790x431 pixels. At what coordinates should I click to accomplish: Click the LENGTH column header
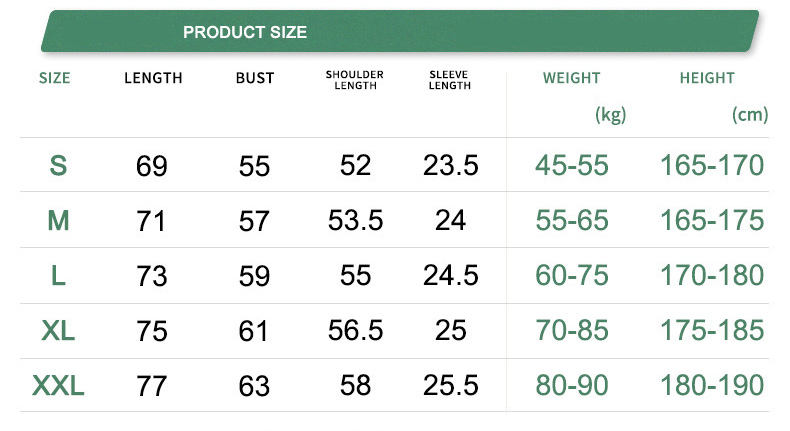click(153, 78)
